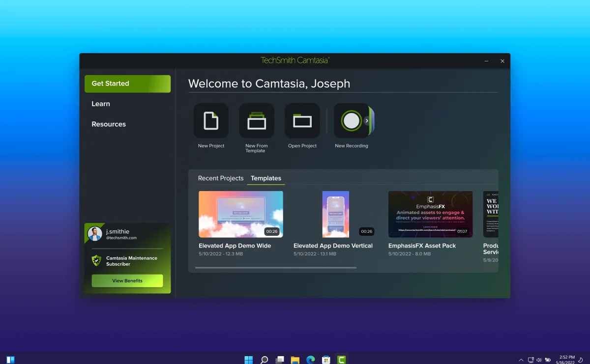Screen dimensions: 590x364
Task: Select the Get Started sidebar item
Action: pyautogui.click(x=127, y=84)
